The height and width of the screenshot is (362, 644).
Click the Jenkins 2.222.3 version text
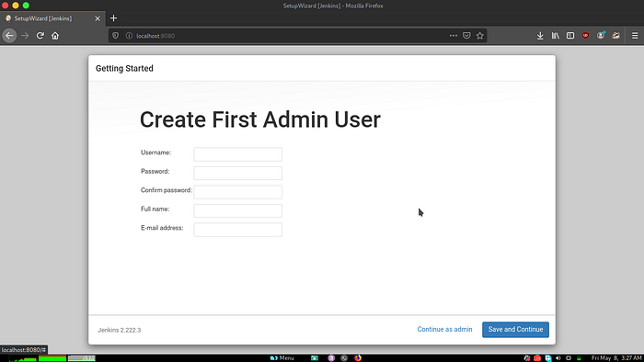pos(119,330)
